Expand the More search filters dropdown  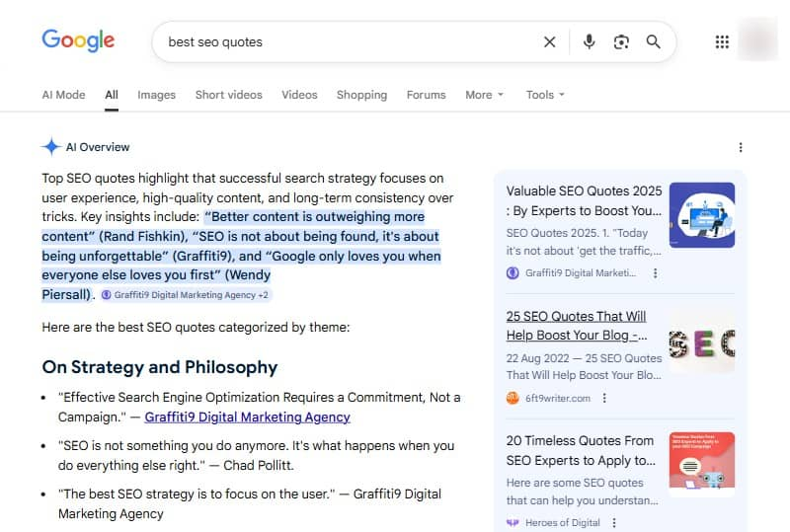click(484, 95)
